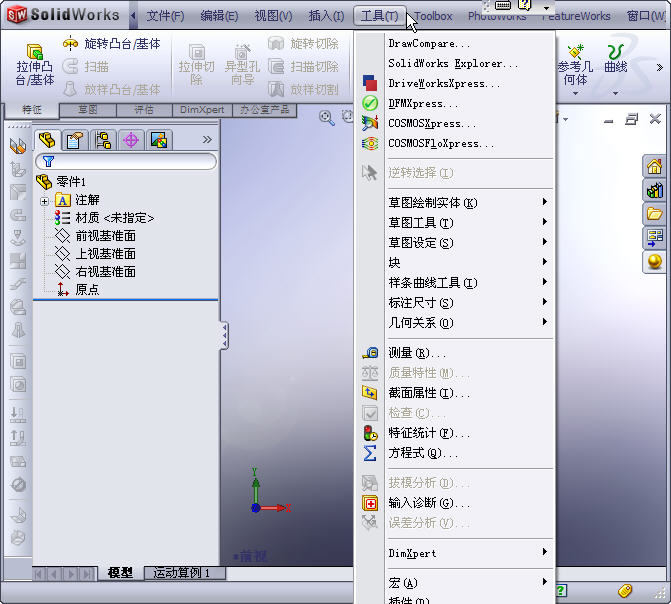Select 原点 origin in the tree

(87, 290)
